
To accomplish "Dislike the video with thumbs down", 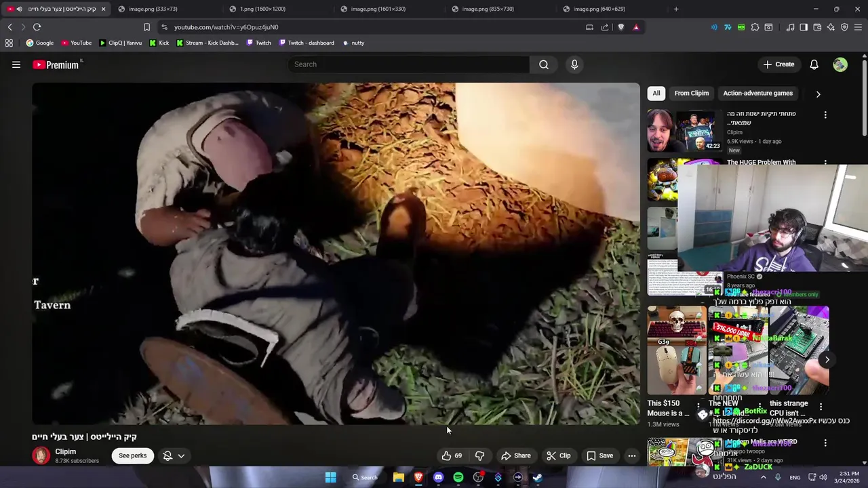I will [479, 455].
